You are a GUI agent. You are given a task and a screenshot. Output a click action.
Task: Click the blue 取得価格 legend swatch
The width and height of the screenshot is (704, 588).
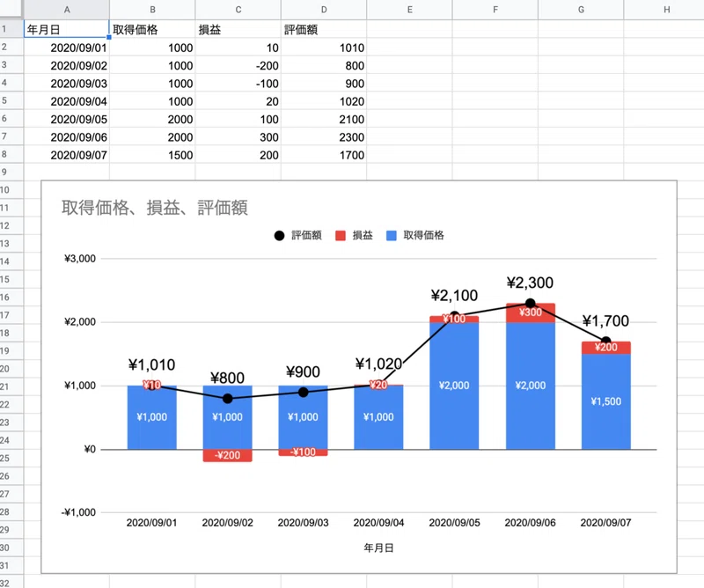point(392,235)
